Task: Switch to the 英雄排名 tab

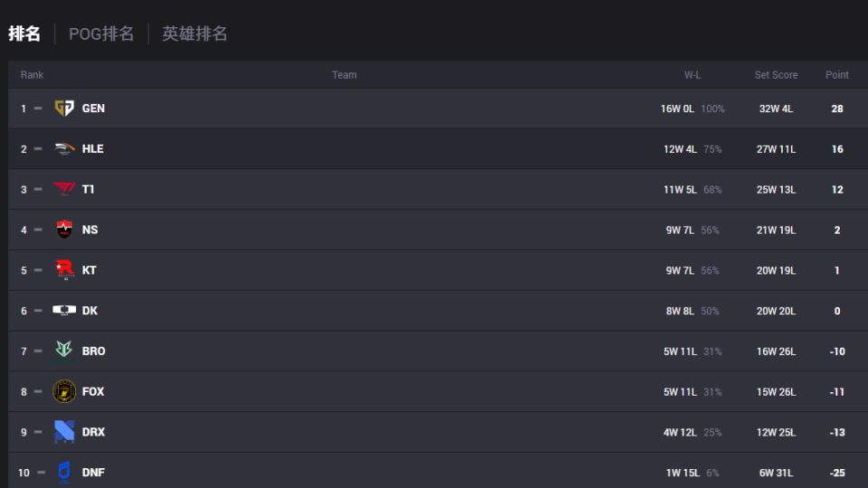Action: pyautogui.click(x=194, y=33)
